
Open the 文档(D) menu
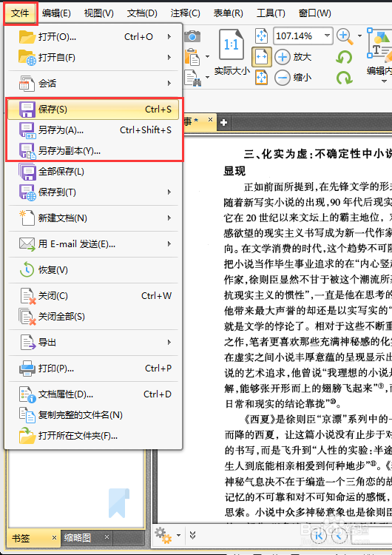point(142,13)
